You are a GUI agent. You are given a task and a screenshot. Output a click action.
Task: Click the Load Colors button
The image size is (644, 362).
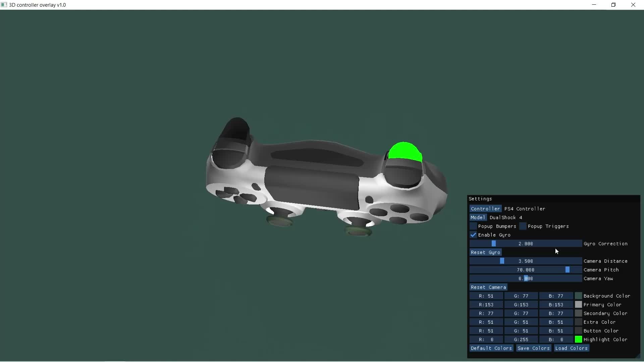click(x=571, y=348)
